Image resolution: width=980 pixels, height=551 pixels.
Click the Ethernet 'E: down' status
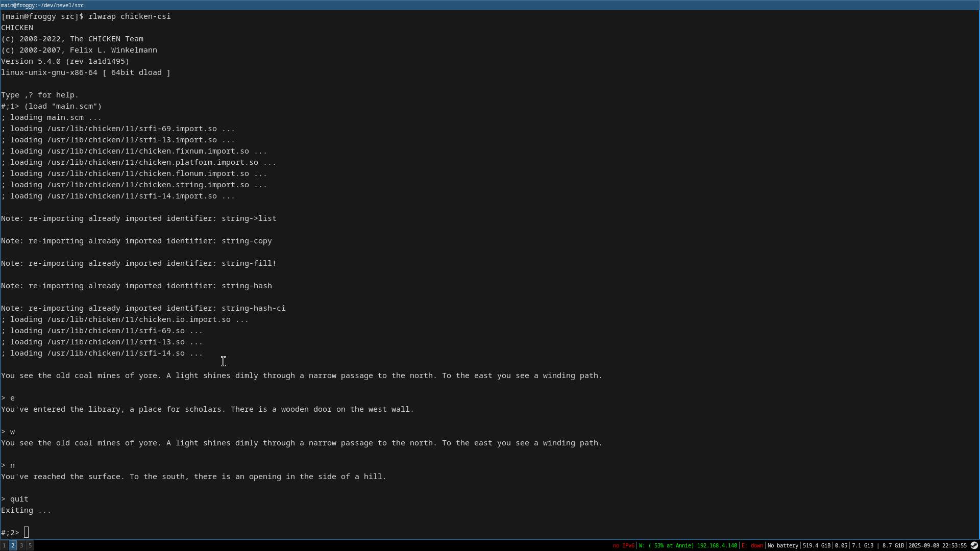coord(752,545)
